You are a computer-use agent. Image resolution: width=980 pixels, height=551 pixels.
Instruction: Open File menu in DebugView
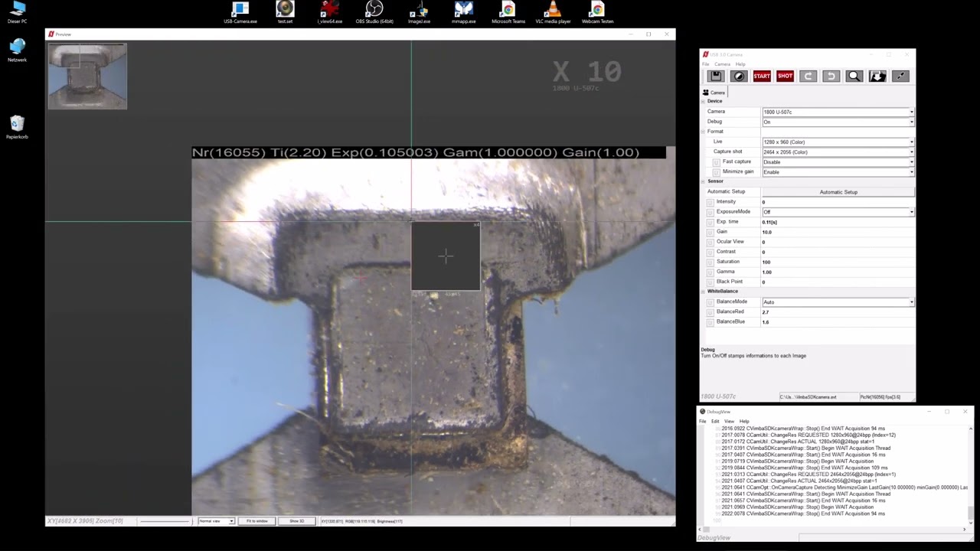click(702, 422)
